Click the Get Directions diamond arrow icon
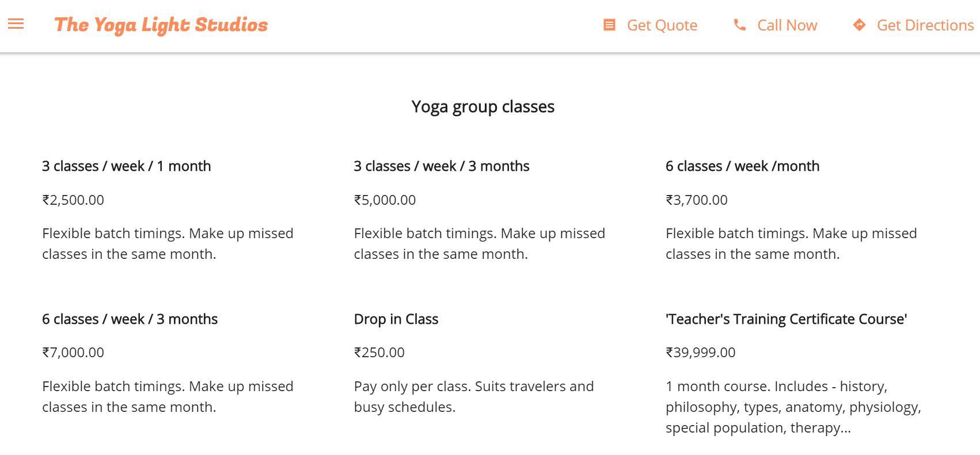This screenshot has width=980, height=455. pyautogui.click(x=859, y=25)
